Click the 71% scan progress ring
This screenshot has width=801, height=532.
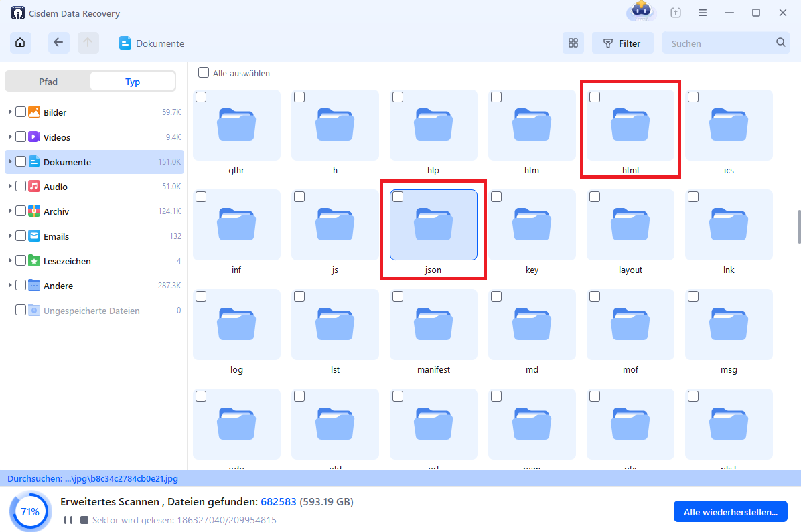[x=30, y=511]
